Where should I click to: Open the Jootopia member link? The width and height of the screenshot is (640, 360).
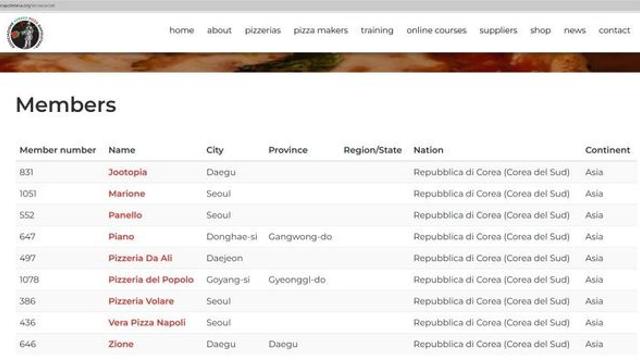(x=128, y=172)
